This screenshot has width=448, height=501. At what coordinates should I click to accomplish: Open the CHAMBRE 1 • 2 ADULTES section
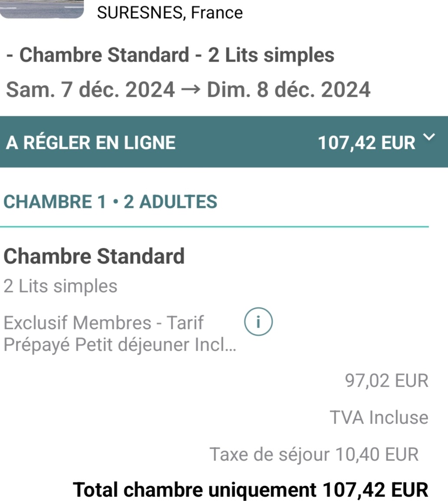[110, 202]
